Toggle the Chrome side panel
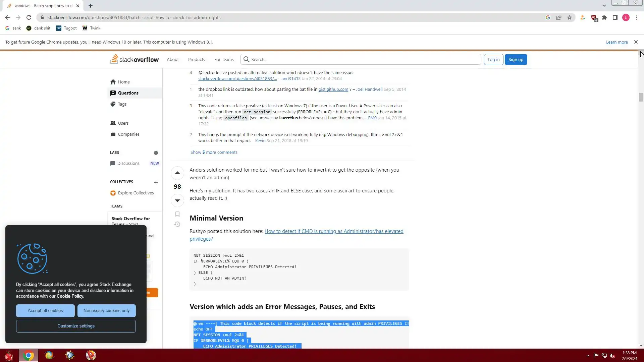 coord(615,17)
